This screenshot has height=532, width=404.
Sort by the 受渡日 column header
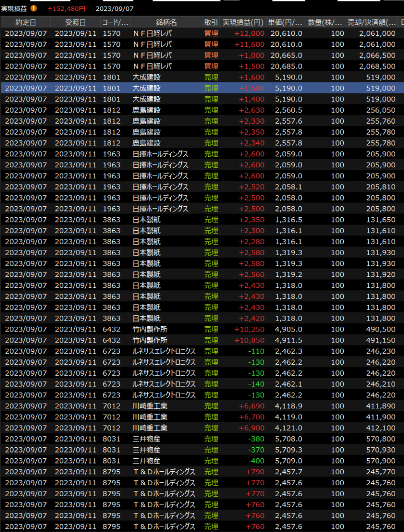click(75, 22)
